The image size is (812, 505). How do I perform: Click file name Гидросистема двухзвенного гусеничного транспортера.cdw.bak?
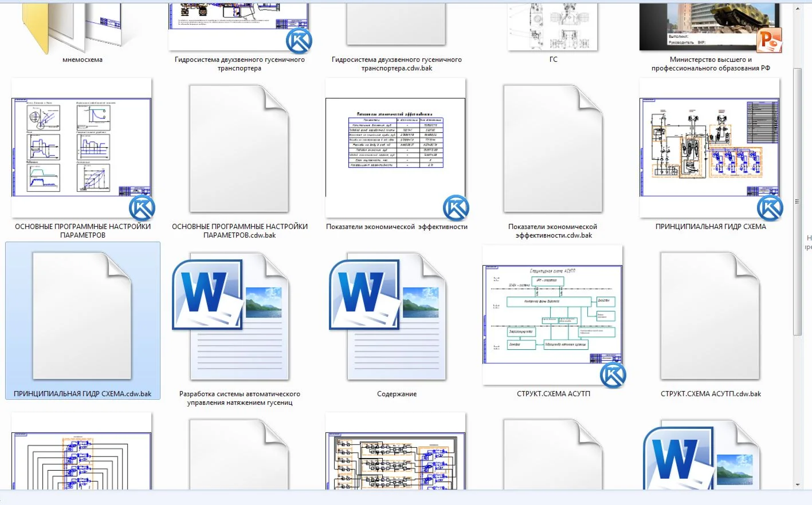click(397, 64)
